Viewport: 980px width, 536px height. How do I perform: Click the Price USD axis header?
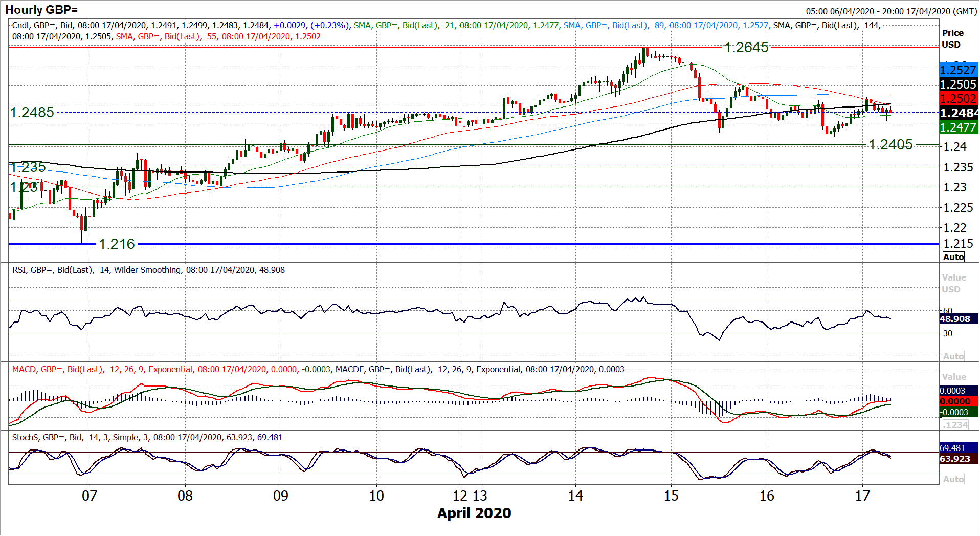coord(952,38)
